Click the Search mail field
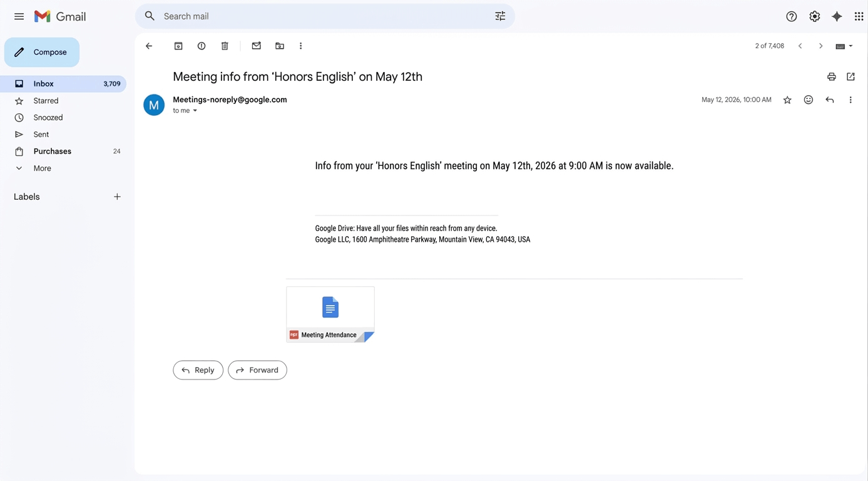 click(x=325, y=16)
